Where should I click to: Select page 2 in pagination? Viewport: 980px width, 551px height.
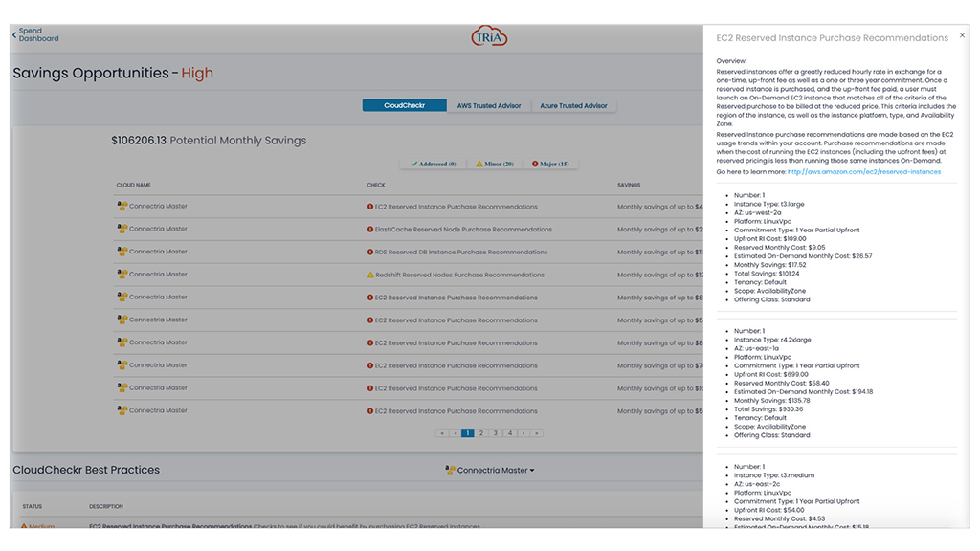tap(481, 433)
